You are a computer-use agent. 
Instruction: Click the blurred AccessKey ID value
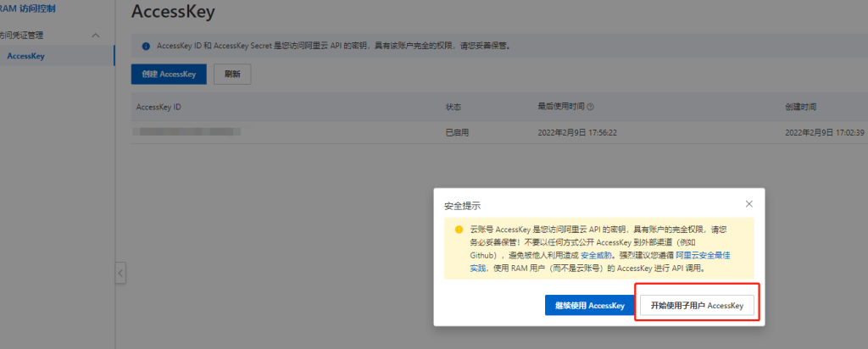click(x=188, y=131)
